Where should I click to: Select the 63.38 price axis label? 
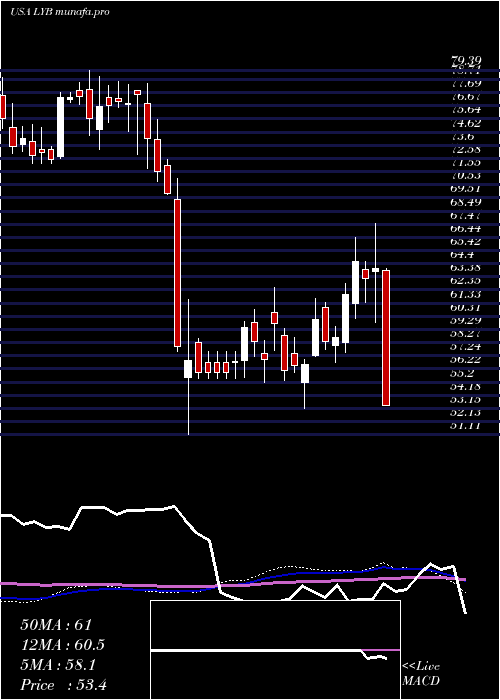[x=465, y=268]
